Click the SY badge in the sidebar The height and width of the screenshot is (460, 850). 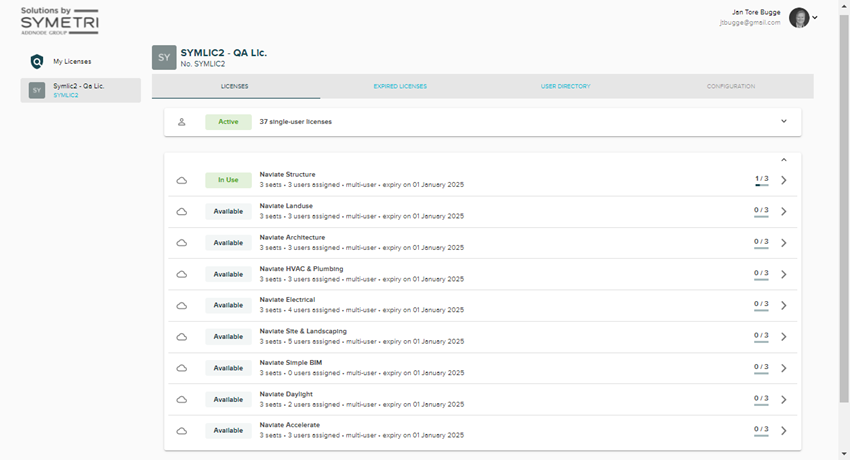point(37,90)
